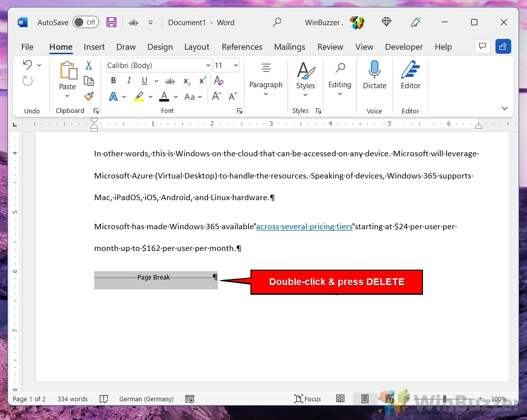527x420 pixels.
Task: Switch to the View tab
Action: [364, 47]
